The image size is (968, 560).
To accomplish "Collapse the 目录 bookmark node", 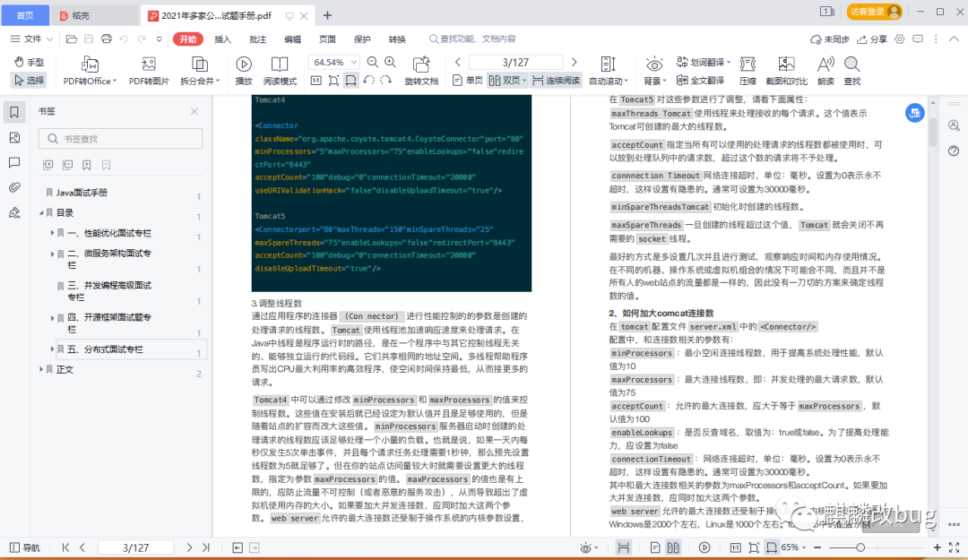I will click(x=41, y=212).
